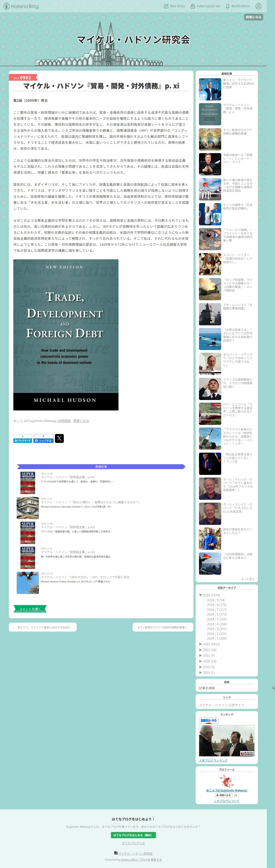Click ブログを報告する footer link
This screenshot has height=868, width=275.
[x=150, y=860]
